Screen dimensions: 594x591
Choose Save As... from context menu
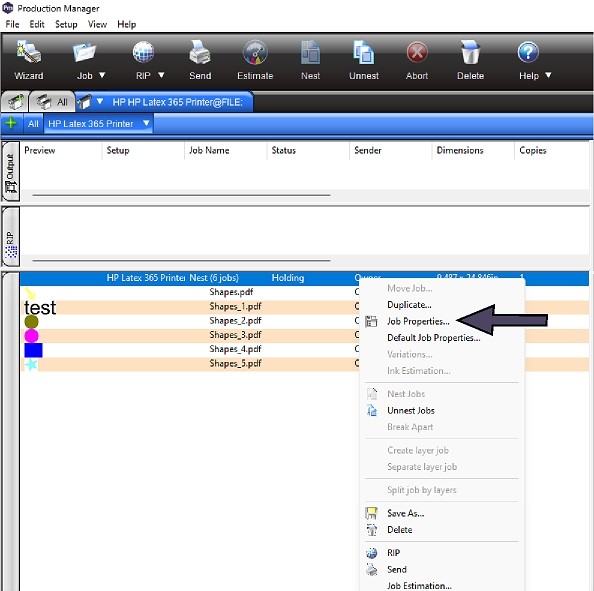(x=405, y=513)
